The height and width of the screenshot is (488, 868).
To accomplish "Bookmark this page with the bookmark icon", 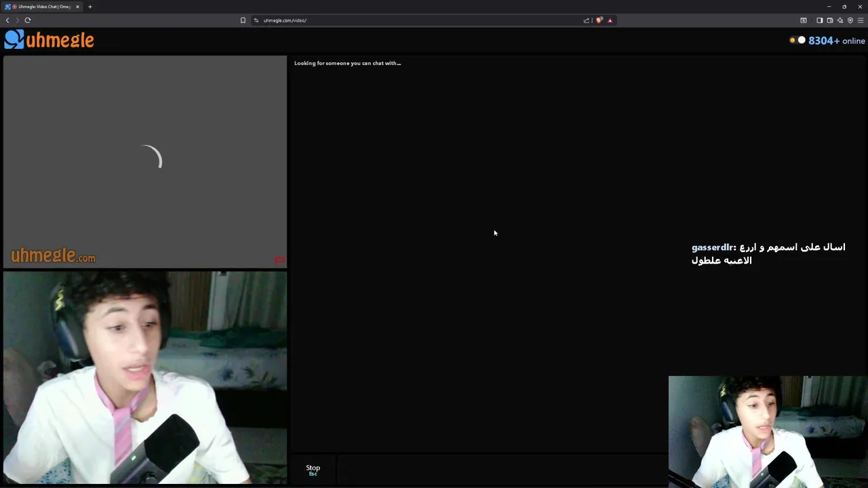I will click(243, 20).
